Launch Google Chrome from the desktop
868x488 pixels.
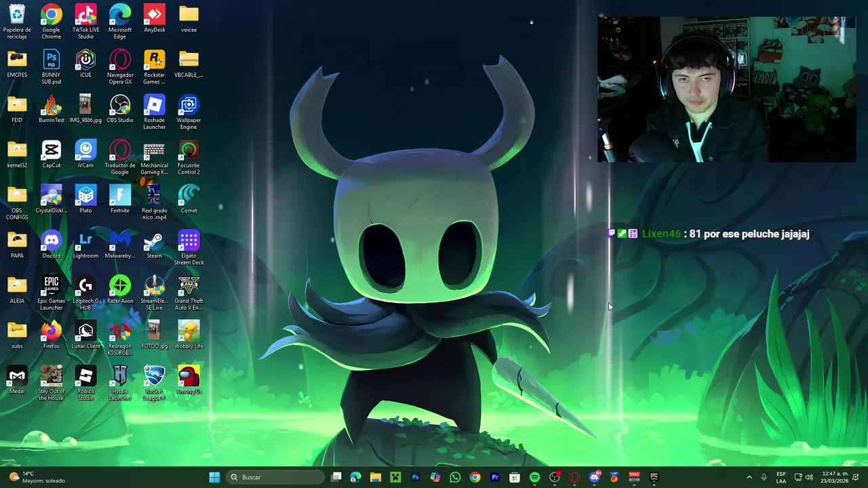(52, 22)
